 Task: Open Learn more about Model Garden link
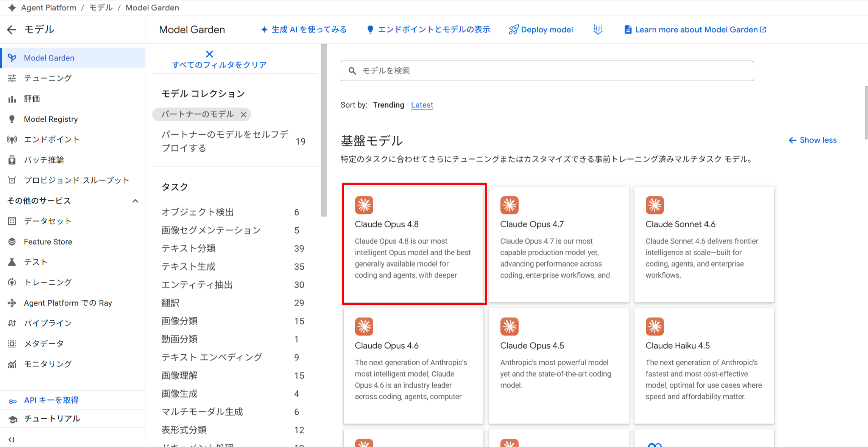point(695,29)
